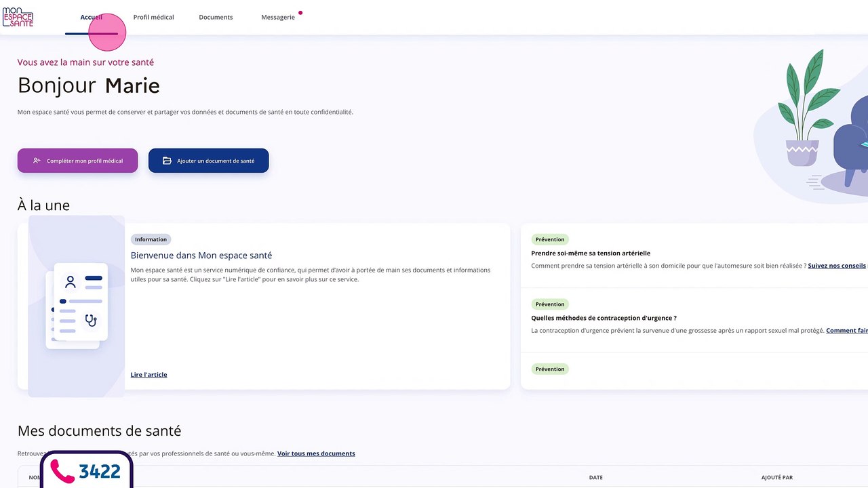Screen dimensions: 868x488
Task: Follow the Suivez nos conseils link
Action: click(x=837, y=266)
